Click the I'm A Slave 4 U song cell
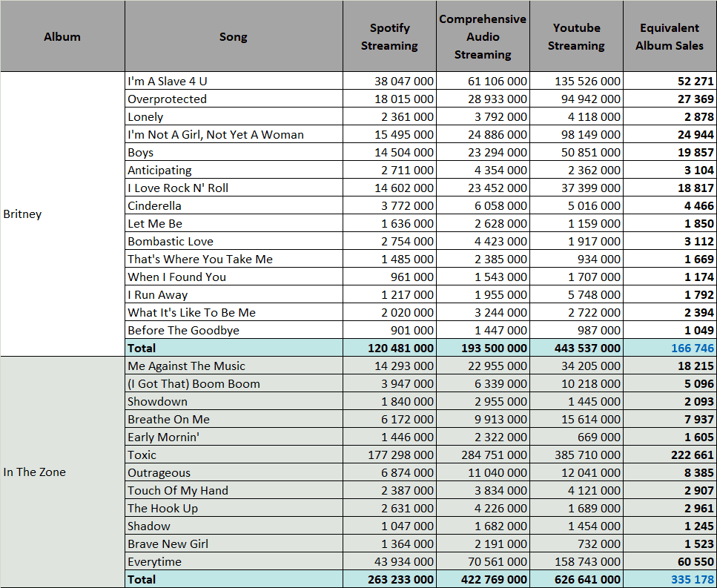Screen dimensions: 717x588 pyautogui.click(x=234, y=81)
